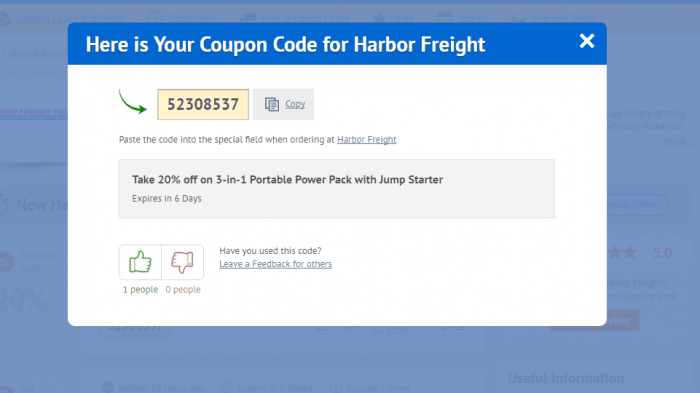Click the 1 people positive votes count

click(140, 289)
